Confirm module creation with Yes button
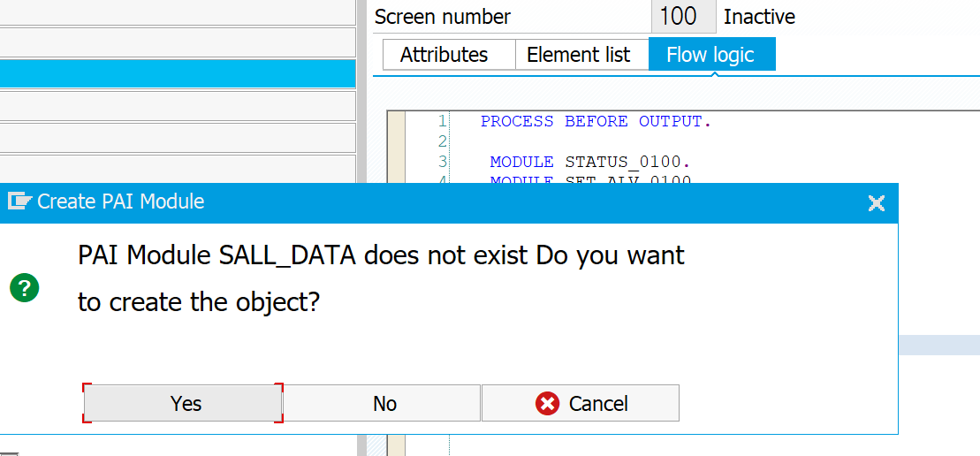 tap(183, 404)
